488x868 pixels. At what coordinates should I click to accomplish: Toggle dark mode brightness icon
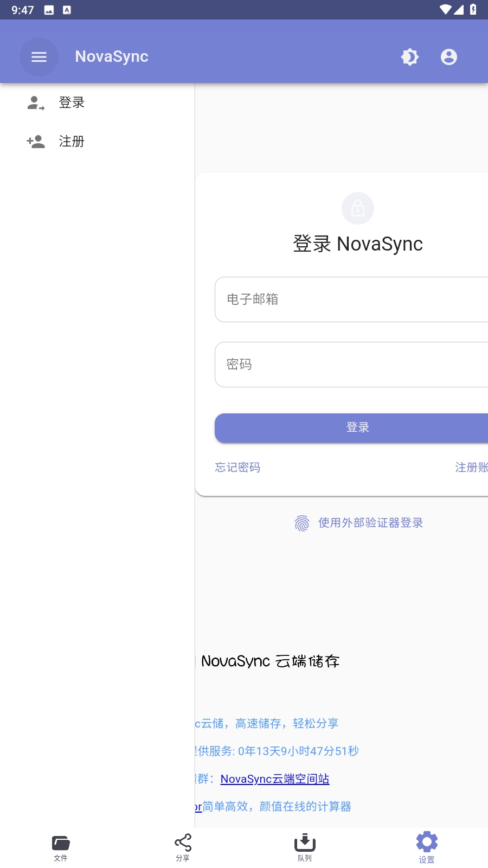tap(410, 57)
